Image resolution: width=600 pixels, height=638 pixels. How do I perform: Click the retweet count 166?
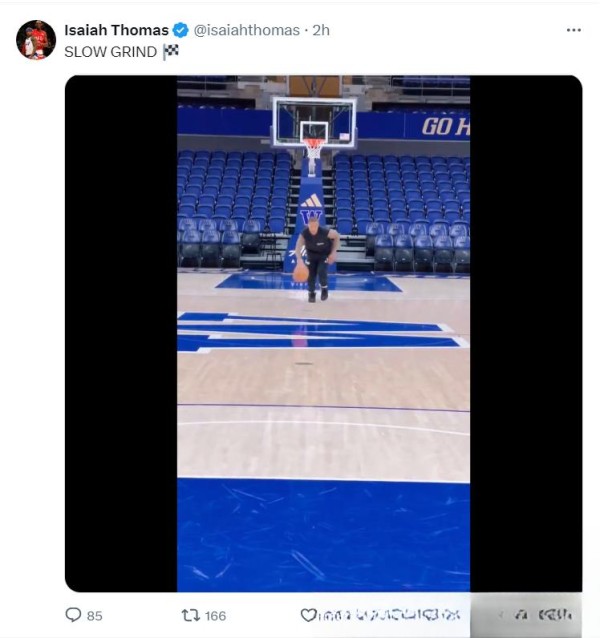[215, 616]
